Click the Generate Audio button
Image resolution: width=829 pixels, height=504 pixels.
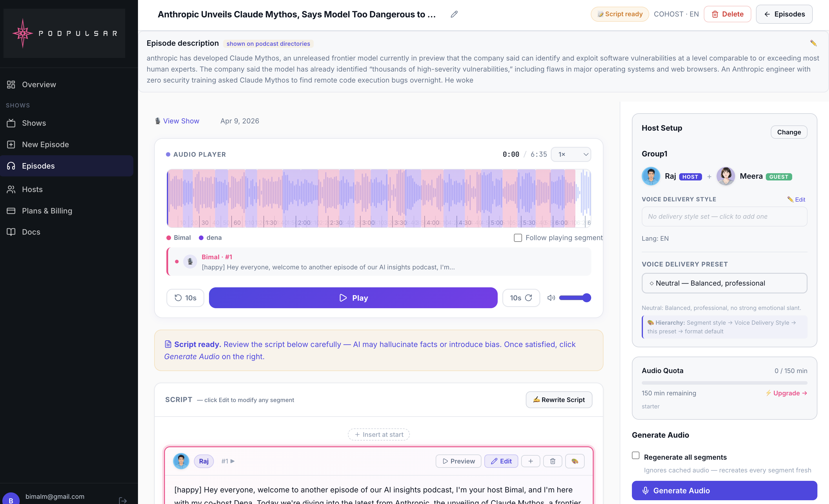pos(724,491)
